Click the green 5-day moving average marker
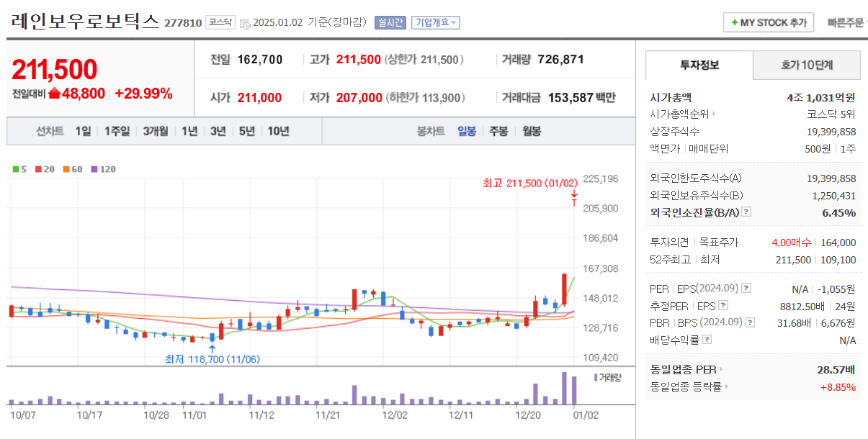The image size is (868, 439). (16, 170)
